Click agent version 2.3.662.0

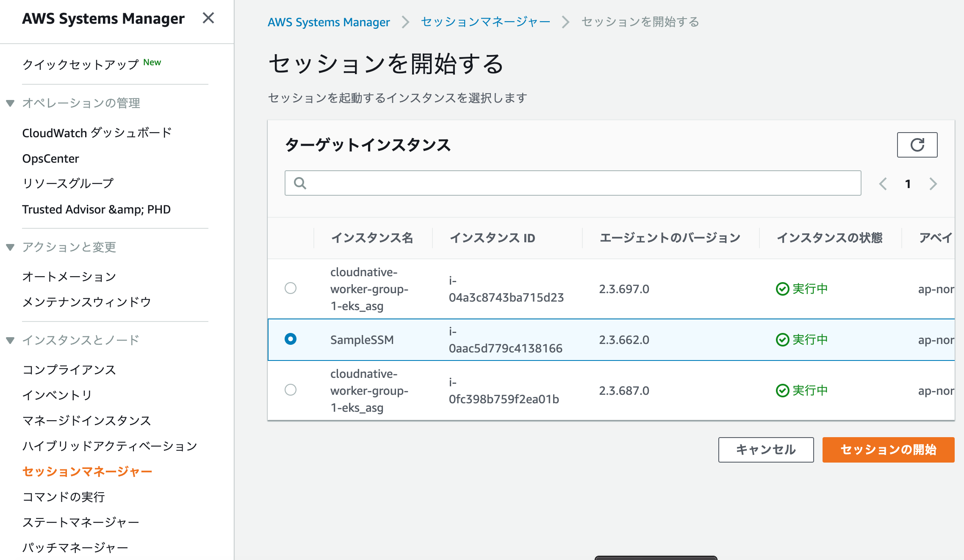[x=624, y=340]
